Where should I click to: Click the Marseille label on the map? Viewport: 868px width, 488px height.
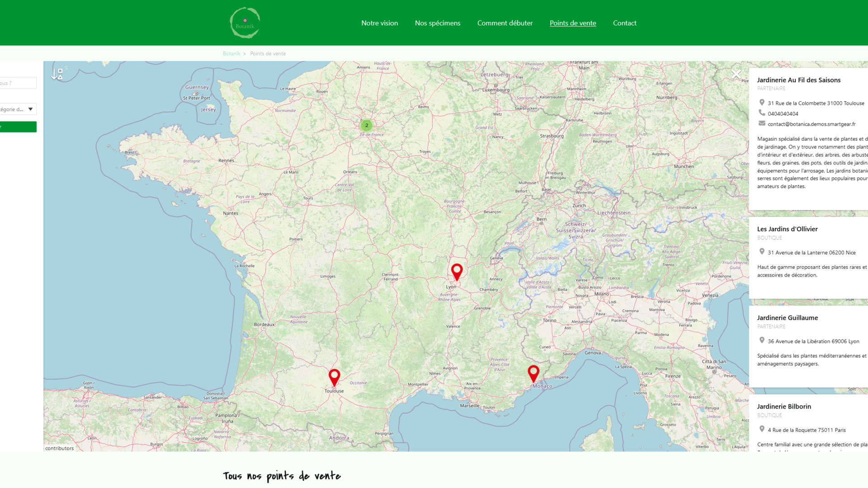tap(469, 406)
